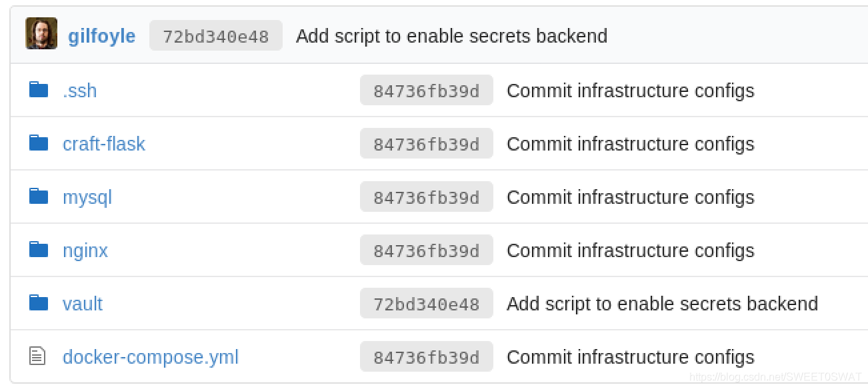The width and height of the screenshot is (868, 389).
Task: Open latest commit hash 72bd340e48 in header
Action: (216, 36)
